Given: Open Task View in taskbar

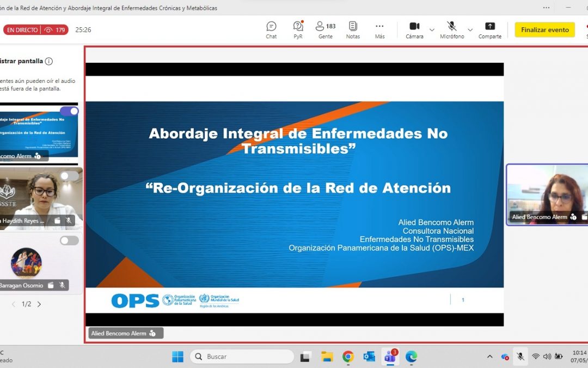Looking at the screenshot, I should click(305, 357).
